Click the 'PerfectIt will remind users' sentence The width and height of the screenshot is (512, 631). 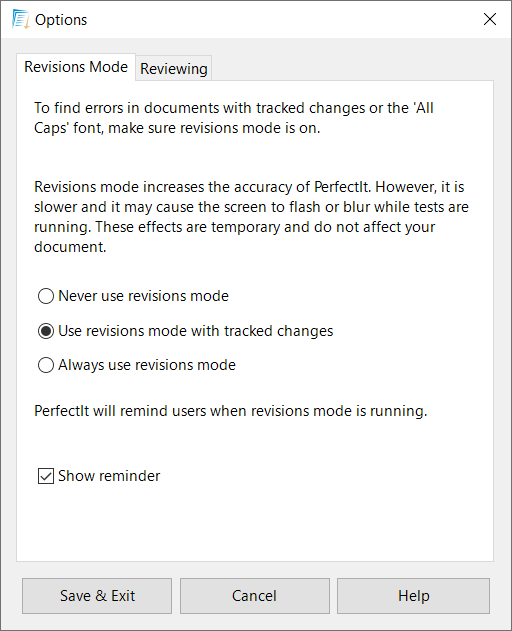[231, 411]
